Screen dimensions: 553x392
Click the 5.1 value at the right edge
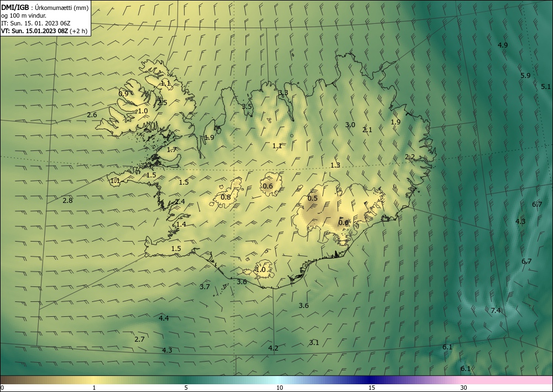pyautogui.click(x=546, y=87)
